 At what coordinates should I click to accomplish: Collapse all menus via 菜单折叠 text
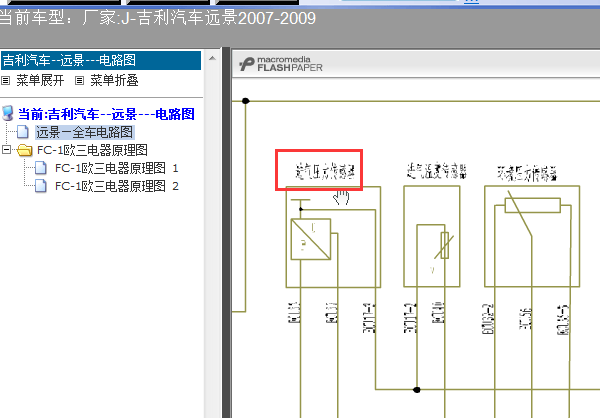click(x=114, y=81)
